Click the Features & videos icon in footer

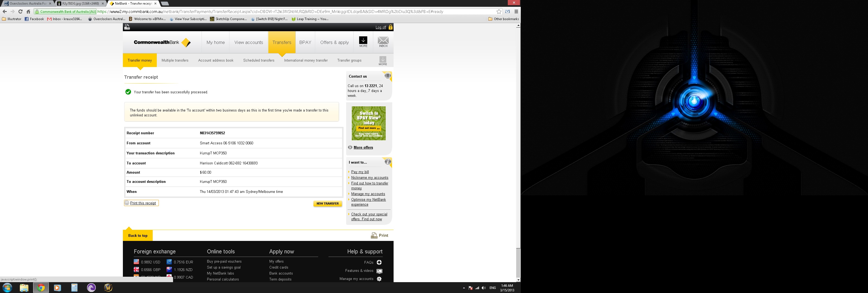tap(379, 271)
